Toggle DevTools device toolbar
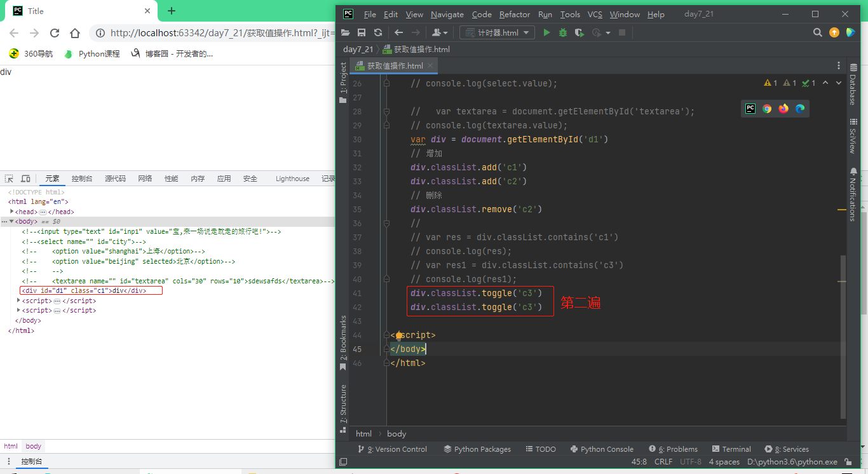Image resolution: width=868 pixels, height=474 pixels. pyautogui.click(x=25, y=179)
